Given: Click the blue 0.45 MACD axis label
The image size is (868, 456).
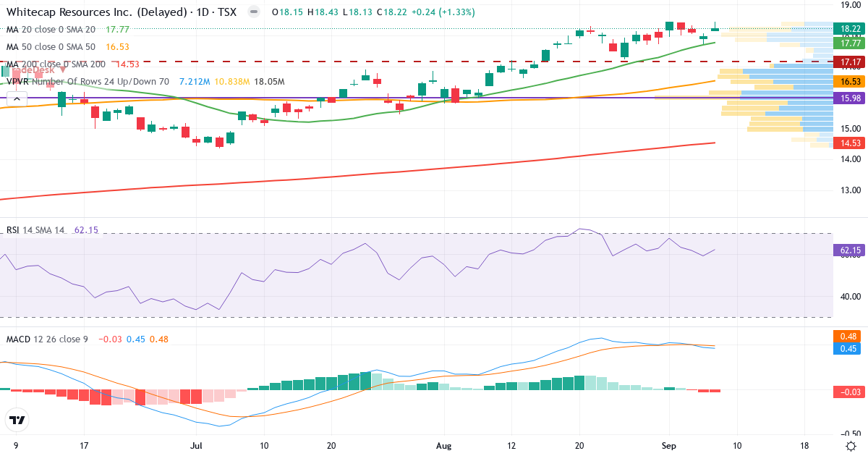Looking at the screenshot, I should tap(846, 349).
